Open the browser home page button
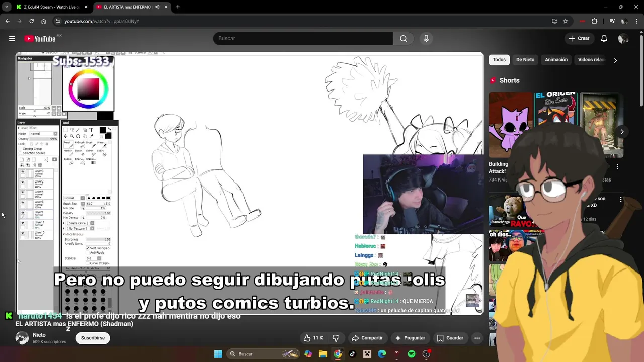The height and width of the screenshot is (362, 644). [x=44, y=21]
